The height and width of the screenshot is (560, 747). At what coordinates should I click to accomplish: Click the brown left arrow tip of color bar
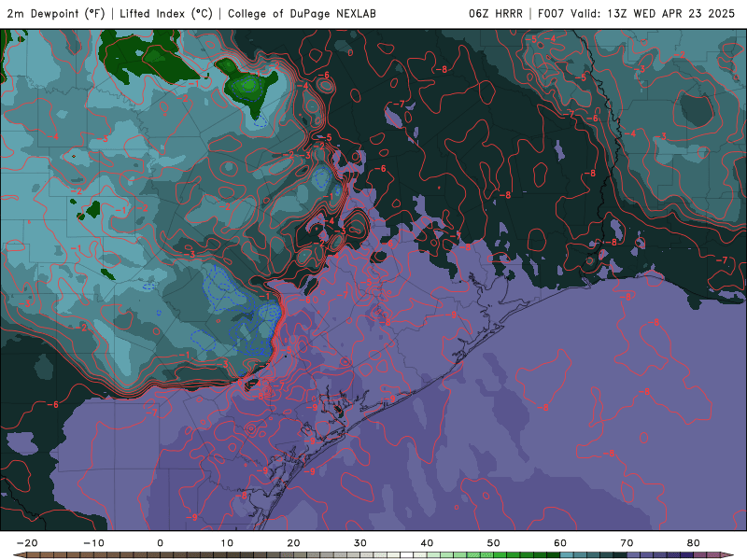20,555
